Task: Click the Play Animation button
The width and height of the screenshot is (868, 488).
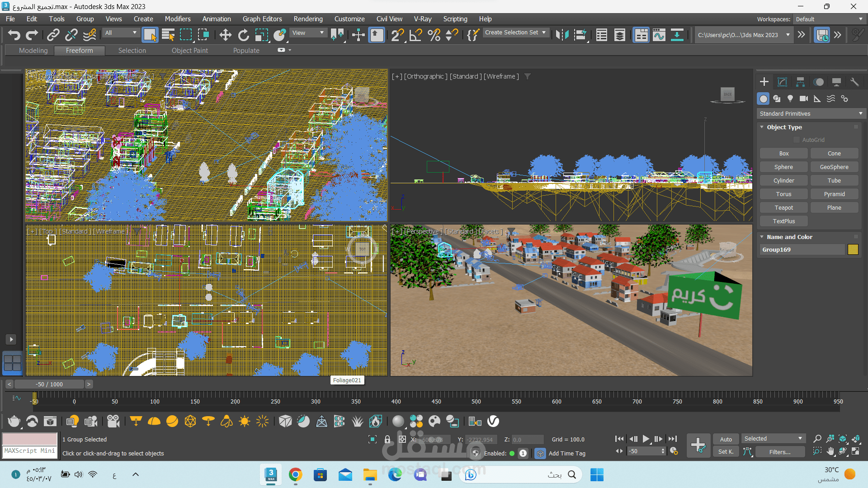Action: [x=646, y=439]
